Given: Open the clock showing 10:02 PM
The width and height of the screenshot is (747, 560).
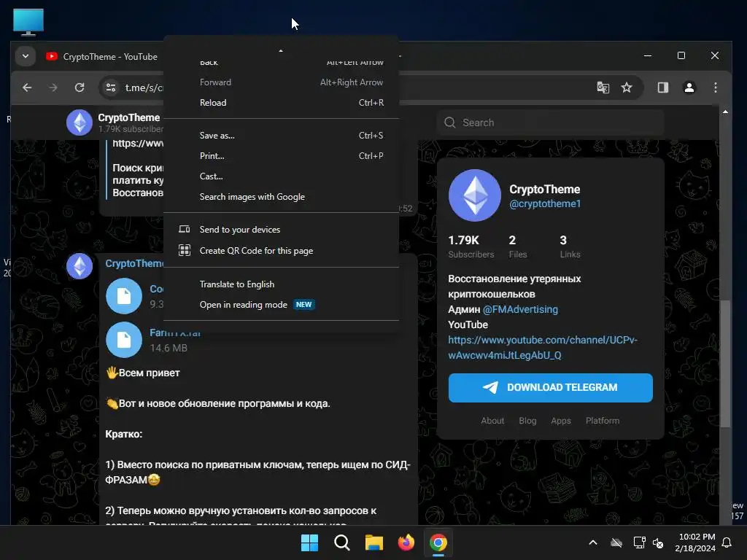Looking at the screenshot, I should tap(695, 542).
